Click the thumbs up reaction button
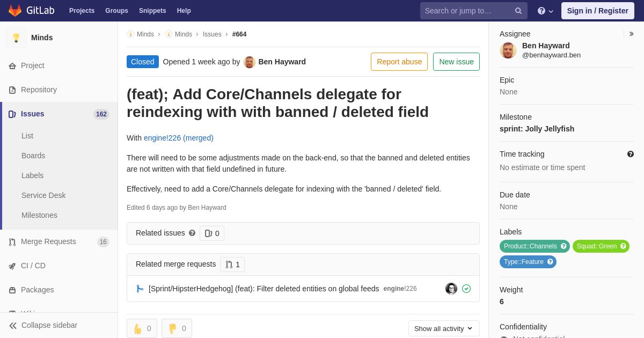The height and width of the screenshot is (338, 644). tap(142, 328)
